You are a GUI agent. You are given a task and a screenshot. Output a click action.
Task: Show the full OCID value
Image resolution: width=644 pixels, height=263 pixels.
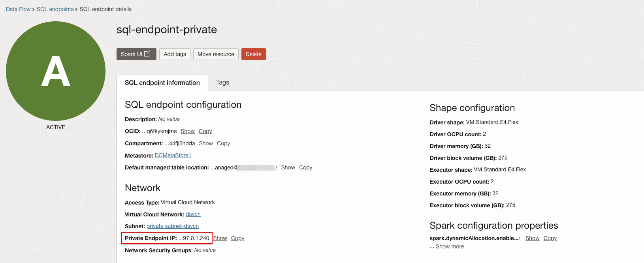(x=188, y=131)
